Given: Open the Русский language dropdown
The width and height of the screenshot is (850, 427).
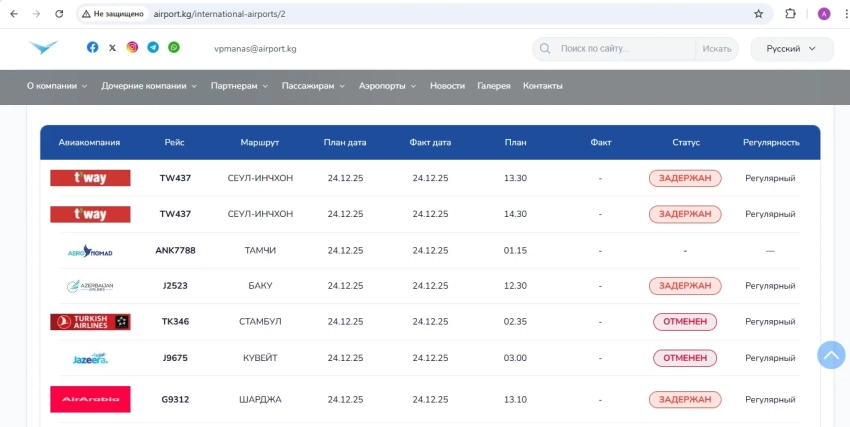Looking at the screenshot, I should tap(791, 49).
